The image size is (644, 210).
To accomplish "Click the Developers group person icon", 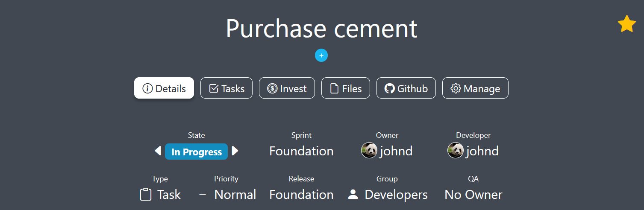I will (x=353, y=195).
